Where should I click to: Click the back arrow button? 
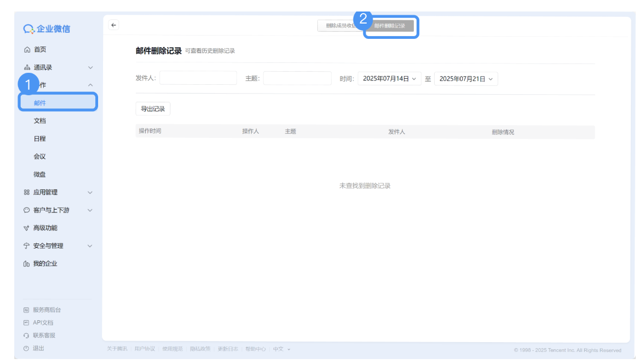(114, 25)
